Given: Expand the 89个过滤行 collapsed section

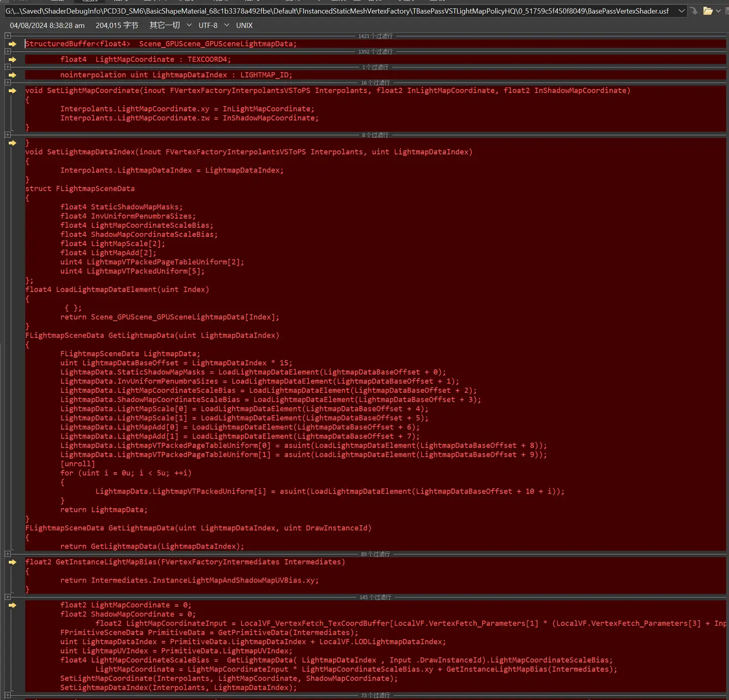Looking at the screenshot, I should [x=7, y=554].
